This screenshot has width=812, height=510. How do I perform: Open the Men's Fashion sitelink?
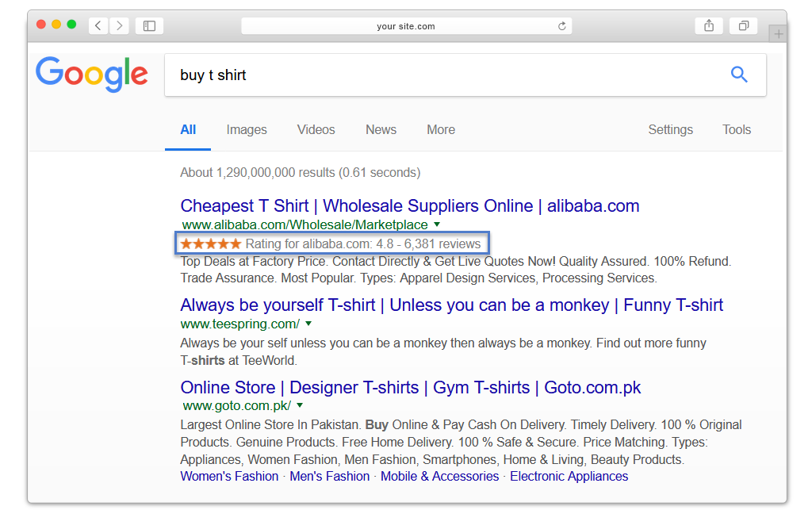(x=329, y=477)
